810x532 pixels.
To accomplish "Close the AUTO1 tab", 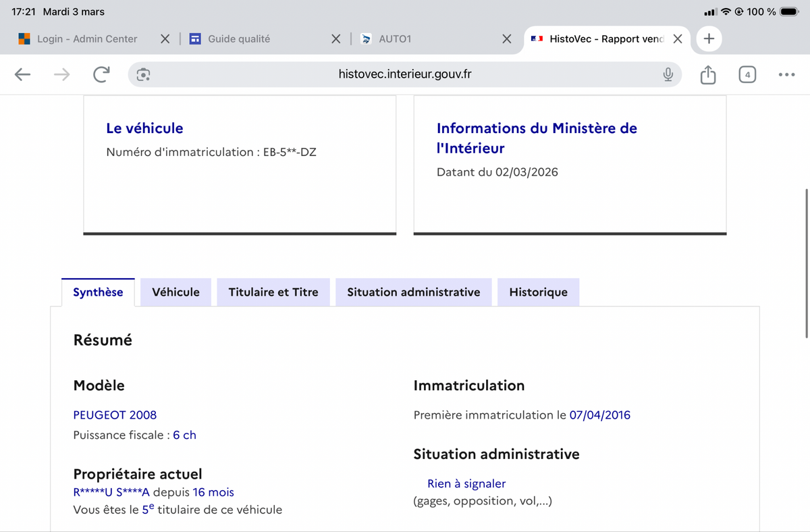I will (506, 39).
